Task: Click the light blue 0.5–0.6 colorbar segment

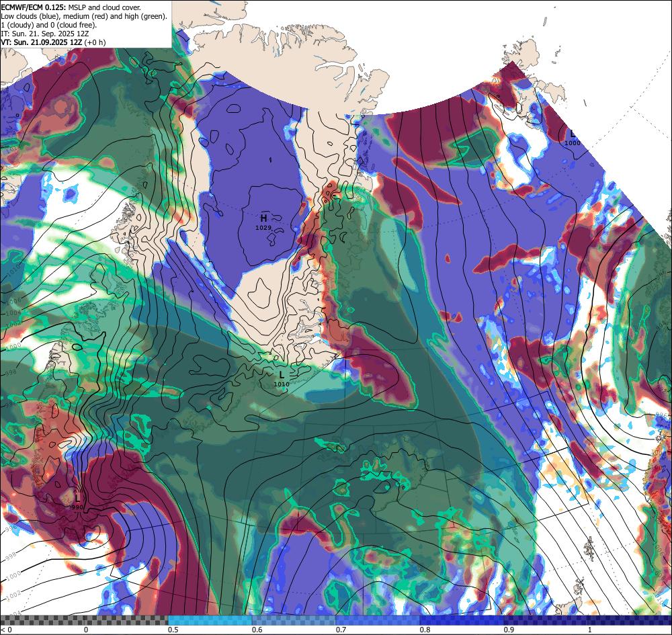Action: tap(210, 620)
